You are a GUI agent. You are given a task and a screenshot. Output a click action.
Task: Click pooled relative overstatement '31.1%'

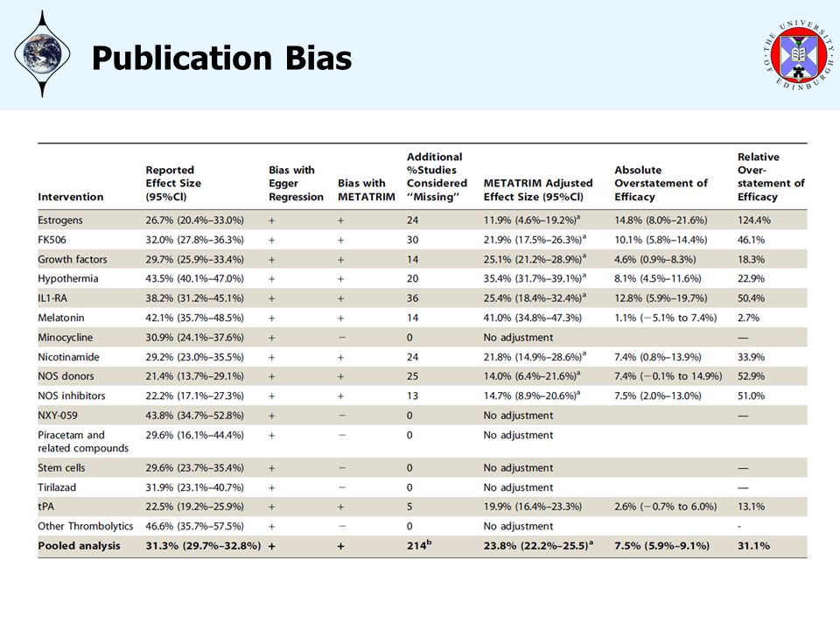(753, 546)
